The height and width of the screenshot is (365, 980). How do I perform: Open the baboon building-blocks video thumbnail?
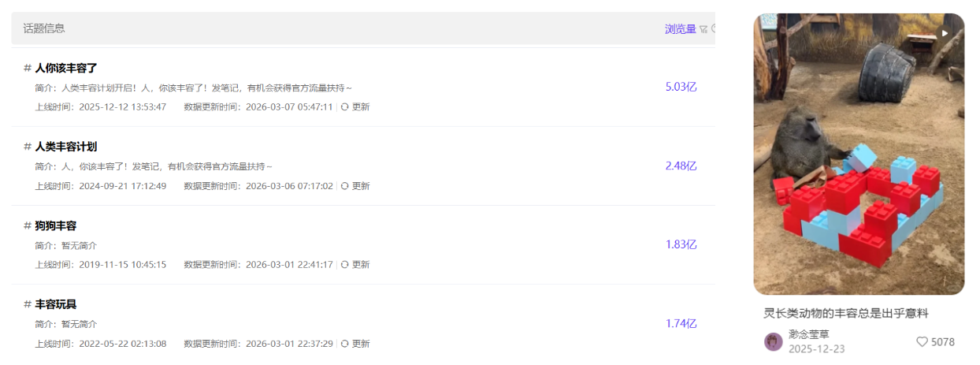tap(859, 158)
